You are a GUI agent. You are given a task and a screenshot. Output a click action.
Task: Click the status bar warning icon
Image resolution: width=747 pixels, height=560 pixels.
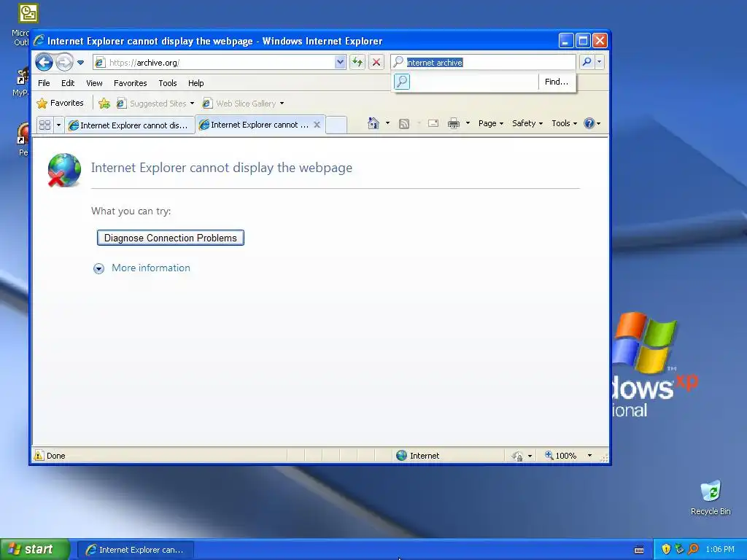[39, 455]
